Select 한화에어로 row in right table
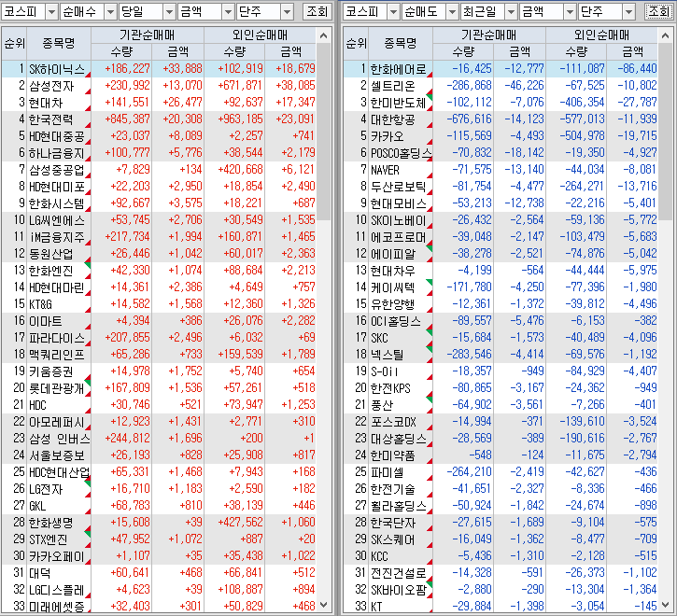677x616 pixels. point(501,69)
